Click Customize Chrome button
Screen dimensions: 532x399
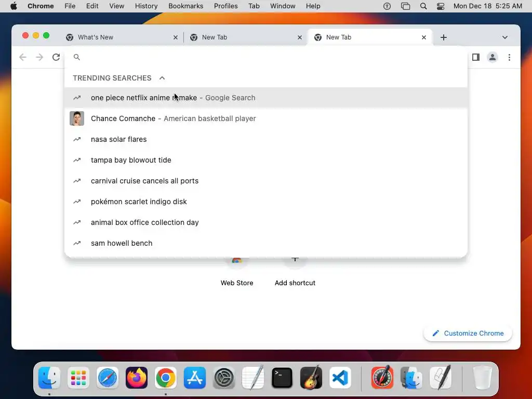(x=468, y=334)
